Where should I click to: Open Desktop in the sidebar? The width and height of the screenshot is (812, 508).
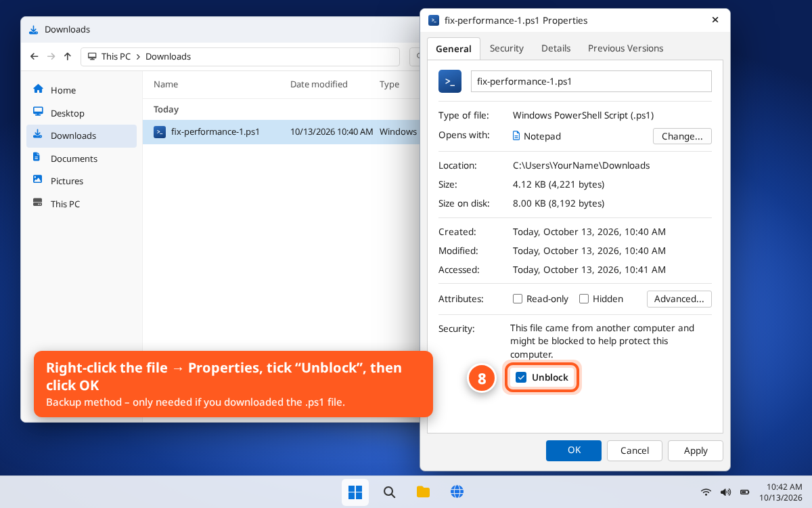(x=81, y=113)
